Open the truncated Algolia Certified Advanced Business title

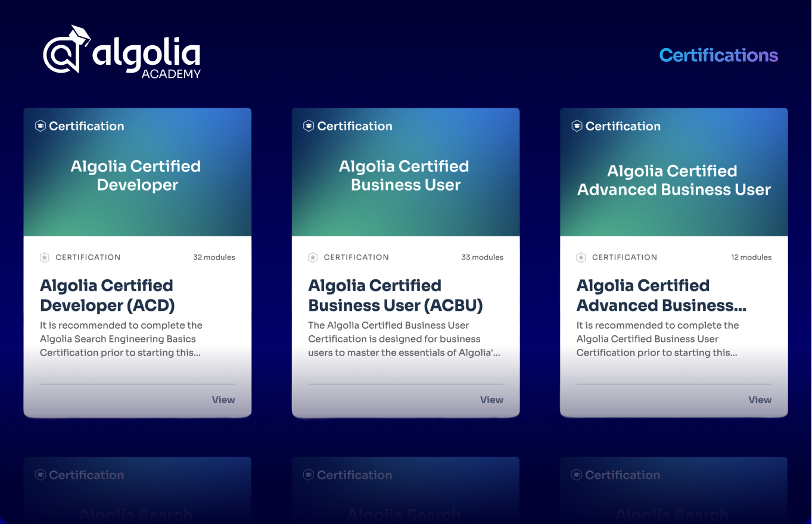[x=661, y=295]
